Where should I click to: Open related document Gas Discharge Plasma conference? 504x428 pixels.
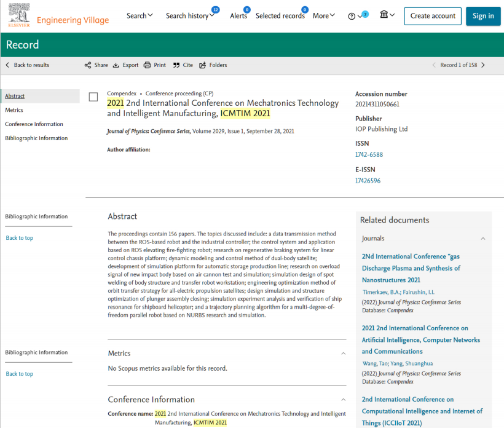point(411,268)
